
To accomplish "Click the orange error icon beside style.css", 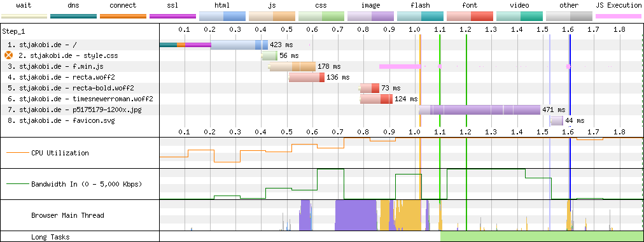I will pos(9,55).
